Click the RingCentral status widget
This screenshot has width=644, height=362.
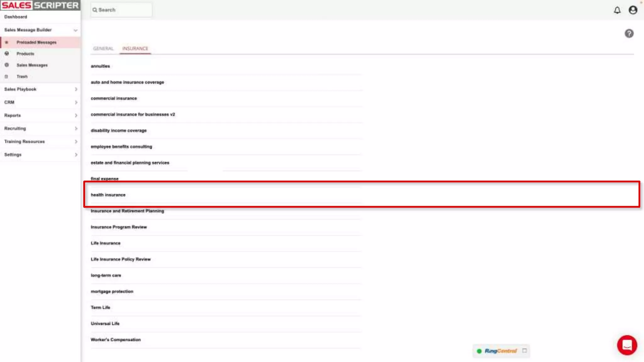(x=500, y=351)
